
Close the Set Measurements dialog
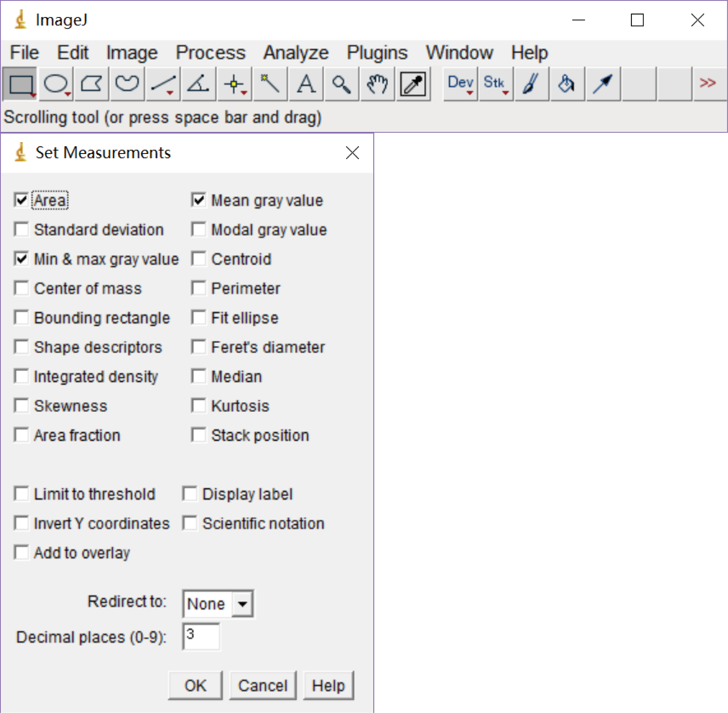pos(352,153)
